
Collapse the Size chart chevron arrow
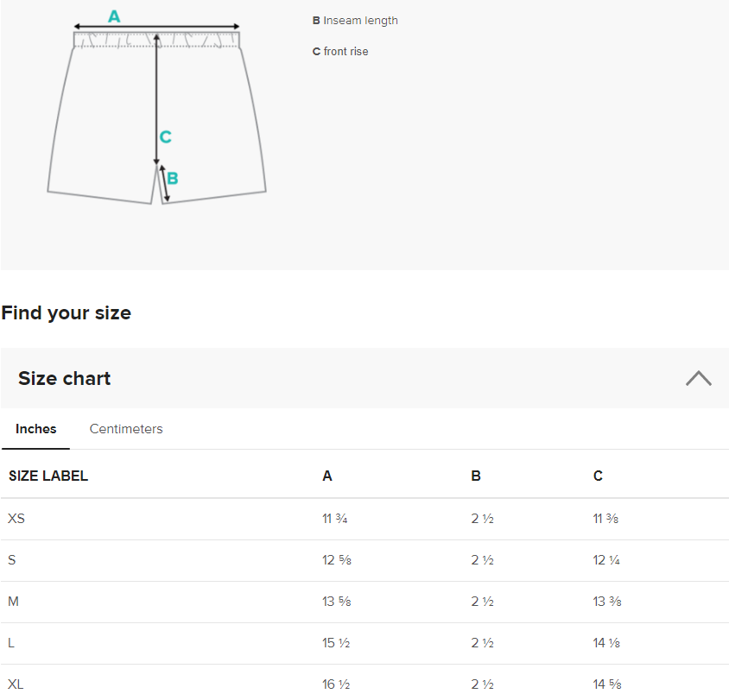point(698,378)
